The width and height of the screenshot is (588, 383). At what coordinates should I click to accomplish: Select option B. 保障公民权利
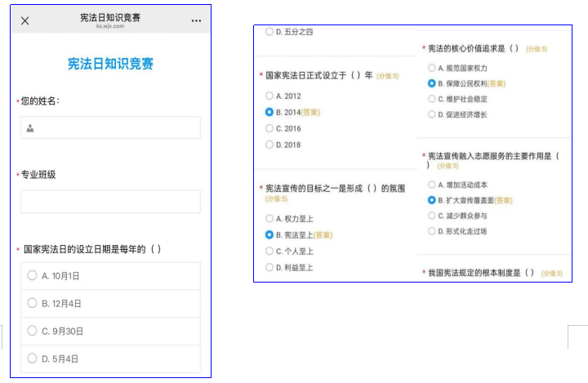431,83
